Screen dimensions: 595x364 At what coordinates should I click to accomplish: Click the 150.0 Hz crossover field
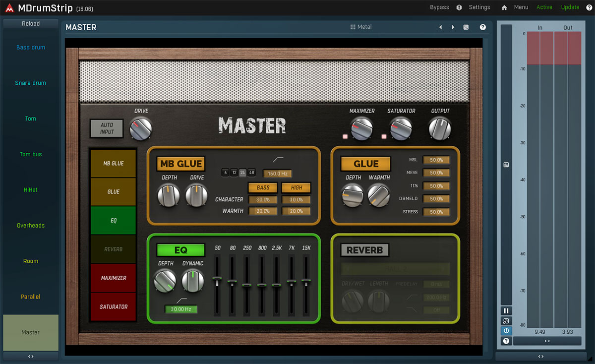[278, 174]
